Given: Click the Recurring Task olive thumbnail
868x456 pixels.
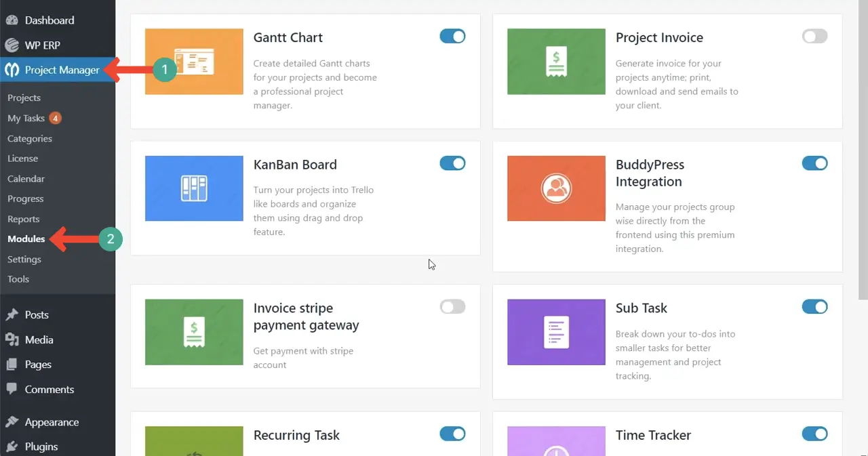Looking at the screenshot, I should tap(194, 441).
